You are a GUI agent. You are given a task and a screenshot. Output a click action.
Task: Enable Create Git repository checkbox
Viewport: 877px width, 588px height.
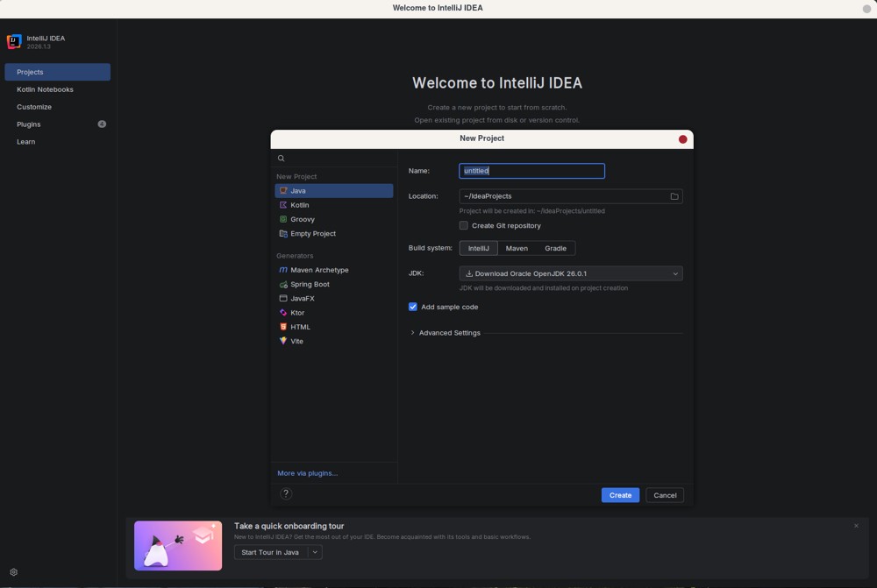(x=464, y=225)
